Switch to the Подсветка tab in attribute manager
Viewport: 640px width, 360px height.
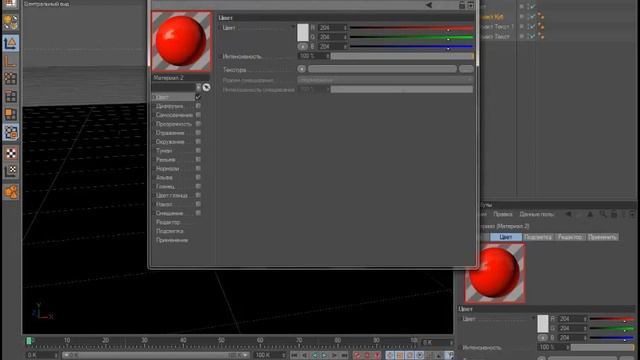538,237
